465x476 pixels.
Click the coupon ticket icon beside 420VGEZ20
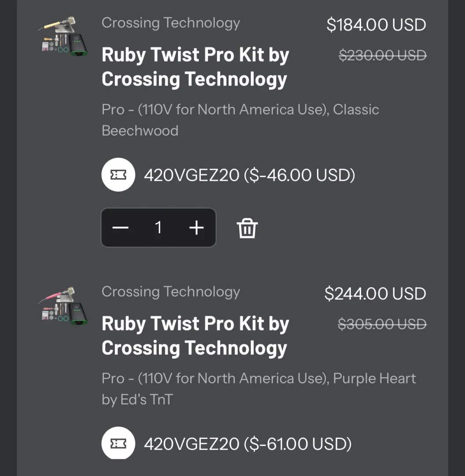pyautogui.click(x=118, y=175)
